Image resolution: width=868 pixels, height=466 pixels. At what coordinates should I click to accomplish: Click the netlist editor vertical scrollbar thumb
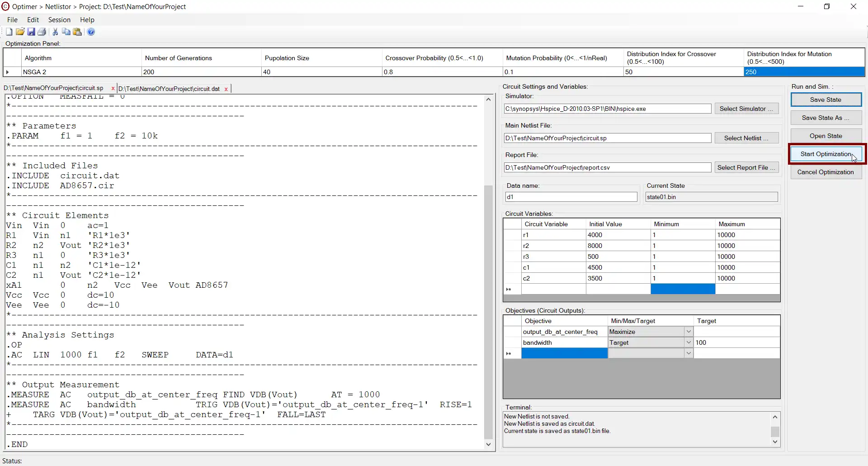pyautogui.click(x=488, y=312)
